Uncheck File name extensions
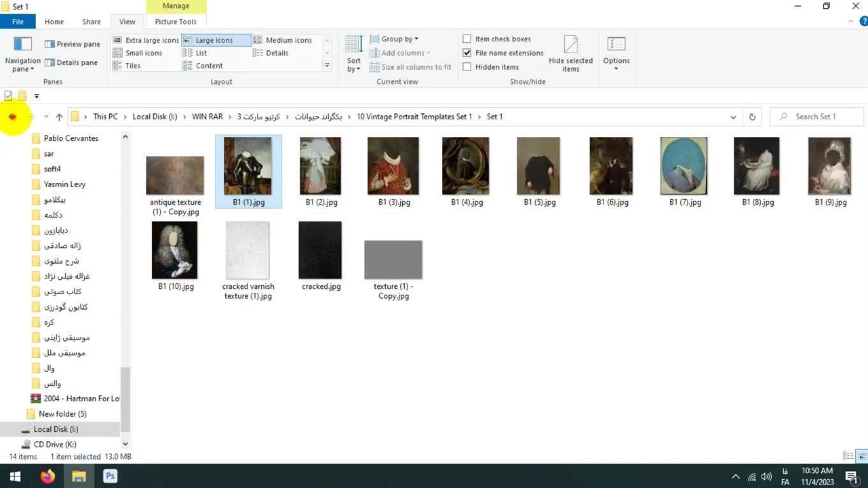 click(467, 53)
